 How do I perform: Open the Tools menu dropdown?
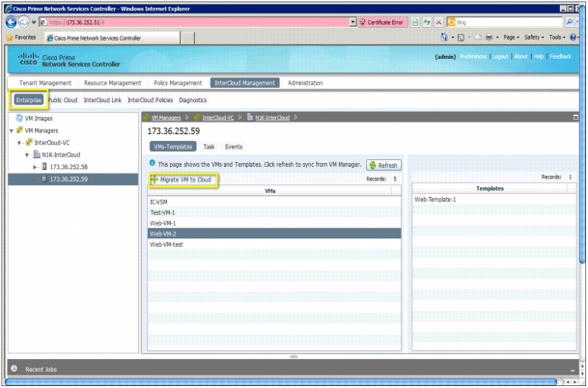click(556, 37)
